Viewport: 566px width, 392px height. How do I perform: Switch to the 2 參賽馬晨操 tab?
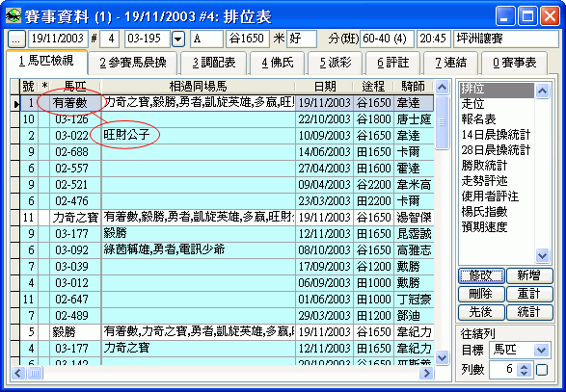133,63
